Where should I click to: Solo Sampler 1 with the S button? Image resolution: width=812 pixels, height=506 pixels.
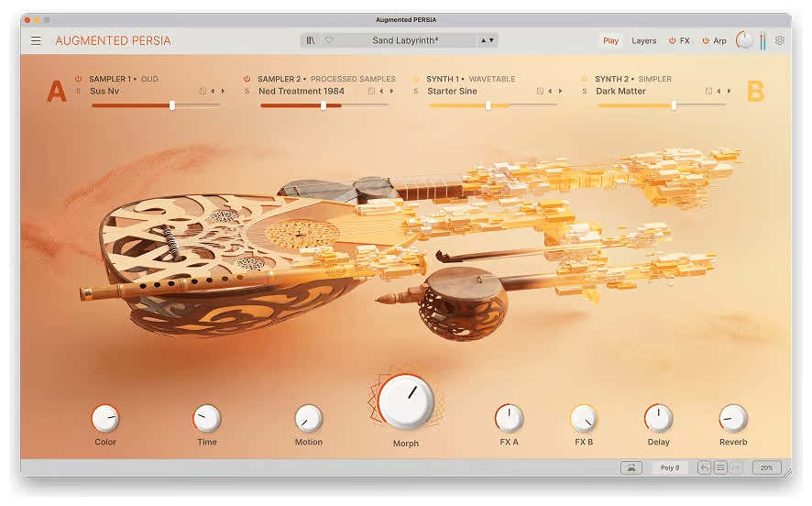point(78,91)
